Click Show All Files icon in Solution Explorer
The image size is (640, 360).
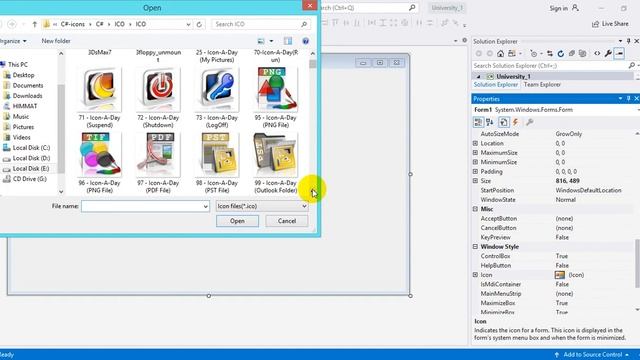[x=583, y=54]
